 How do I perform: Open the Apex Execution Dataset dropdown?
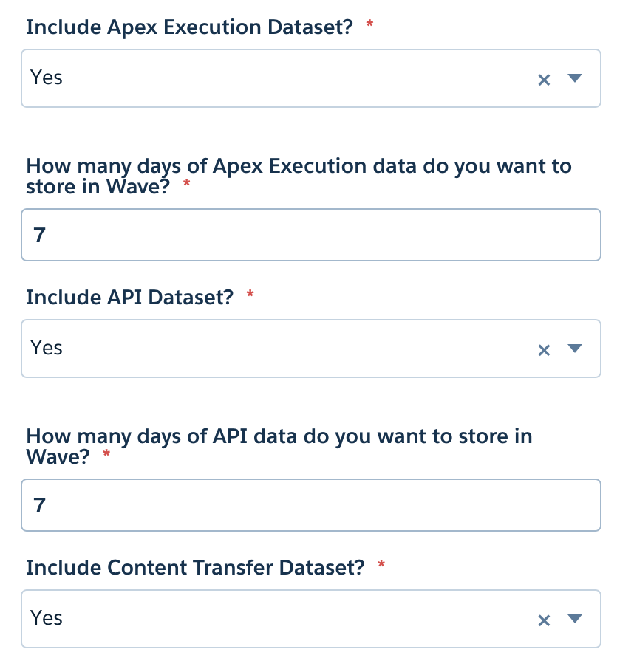tap(575, 79)
